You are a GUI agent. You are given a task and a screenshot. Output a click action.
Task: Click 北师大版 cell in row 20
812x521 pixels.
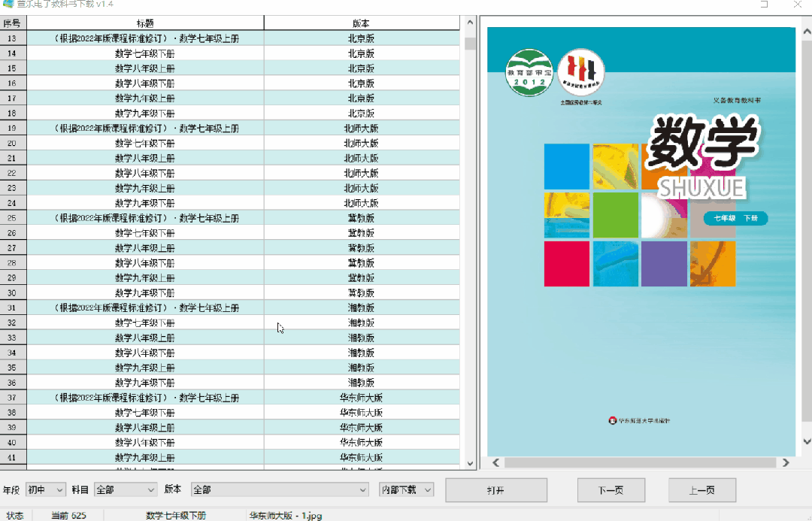point(362,143)
